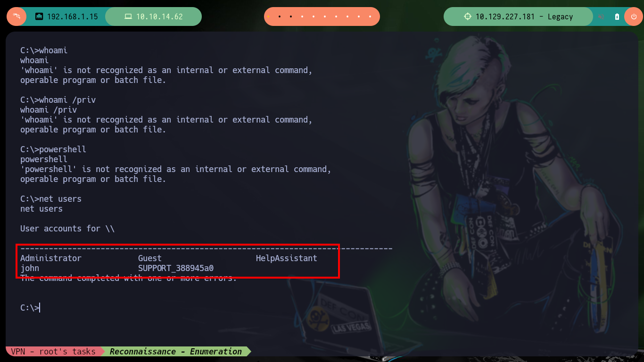Click the 10.129.227.181 - Legacy target label

pos(524,16)
